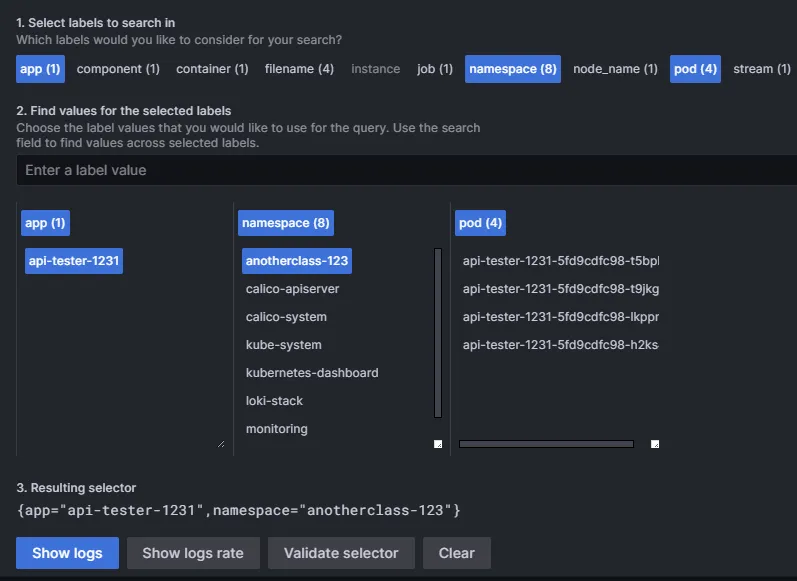Select the pod ending in t9jkg
This screenshot has height=581, width=797.
[x=560, y=289]
